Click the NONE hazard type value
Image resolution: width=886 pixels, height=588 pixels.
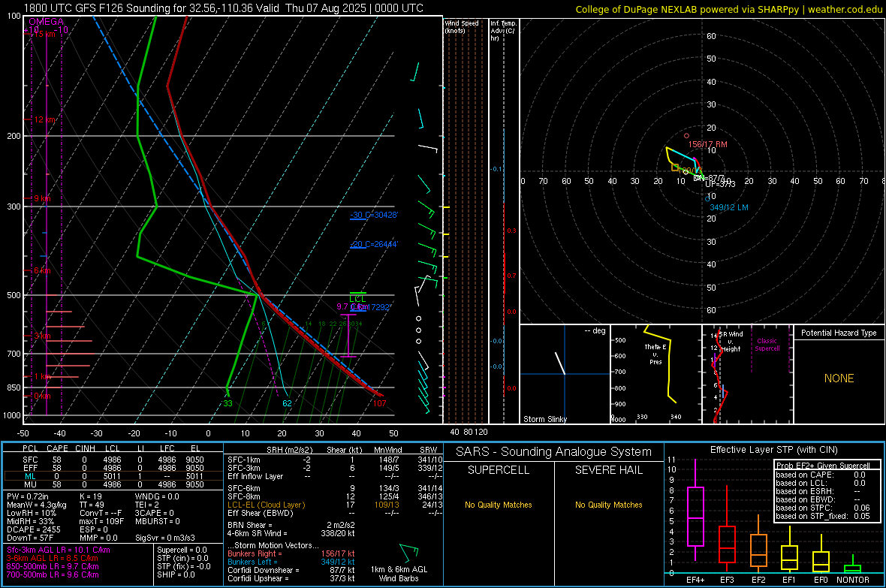839,378
